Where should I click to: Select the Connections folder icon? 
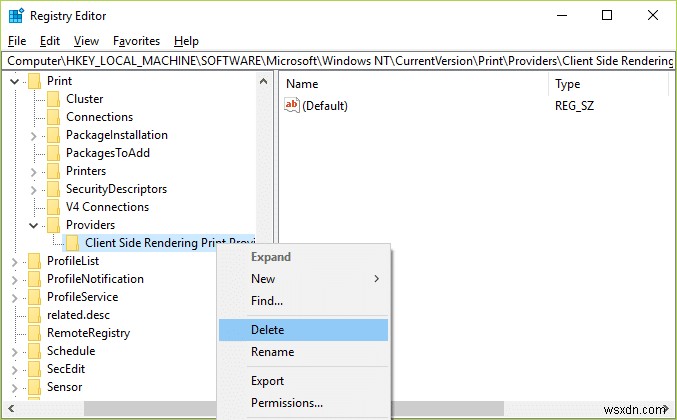click(x=54, y=117)
